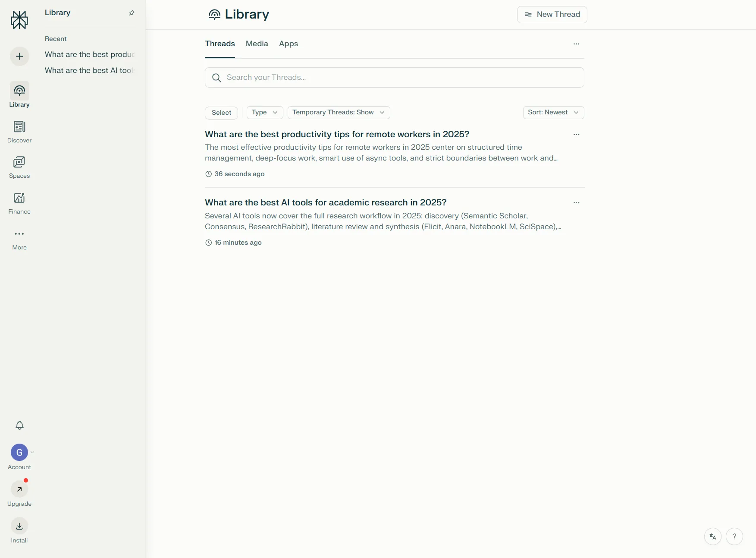Click the Install download icon
The image size is (756, 558).
19,526
